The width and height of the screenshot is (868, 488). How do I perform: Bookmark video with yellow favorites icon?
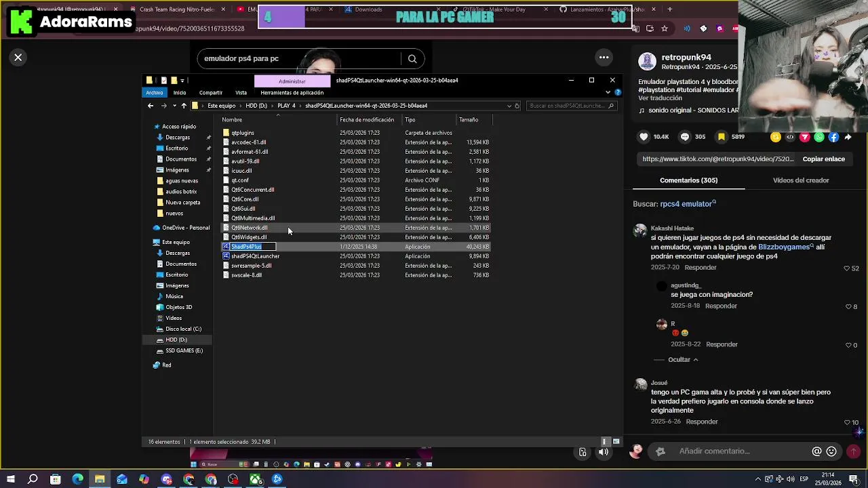tap(722, 137)
